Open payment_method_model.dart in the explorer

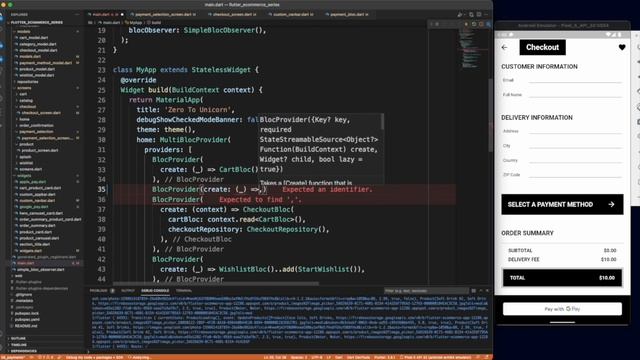tap(45, 63)
